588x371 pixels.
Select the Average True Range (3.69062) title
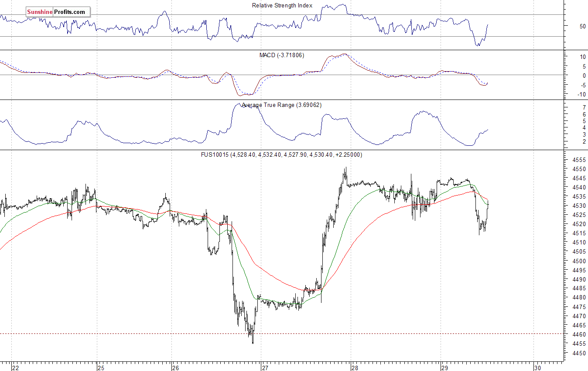point(282,105)
